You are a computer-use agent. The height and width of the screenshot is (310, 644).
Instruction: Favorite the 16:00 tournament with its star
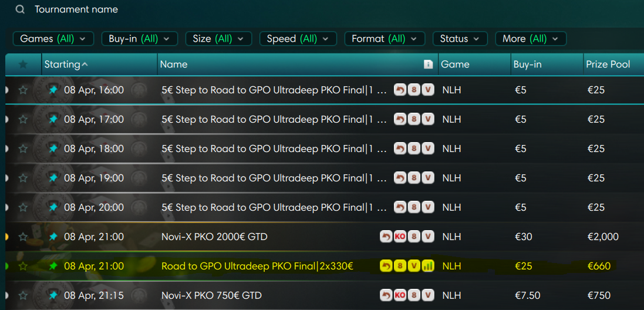pyautogui.click(x=23, y=90)
